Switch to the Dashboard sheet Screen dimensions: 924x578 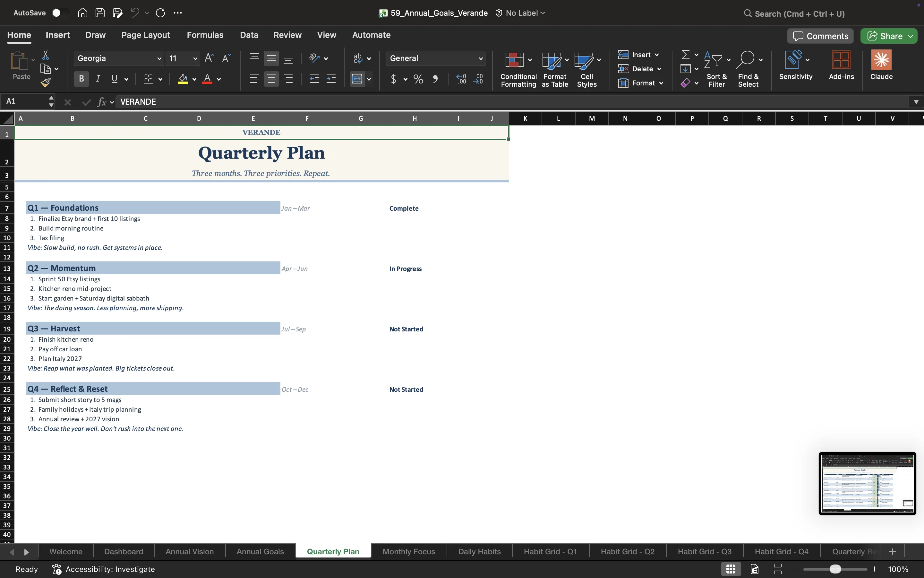pyautogui.click(x=124, y=552)
